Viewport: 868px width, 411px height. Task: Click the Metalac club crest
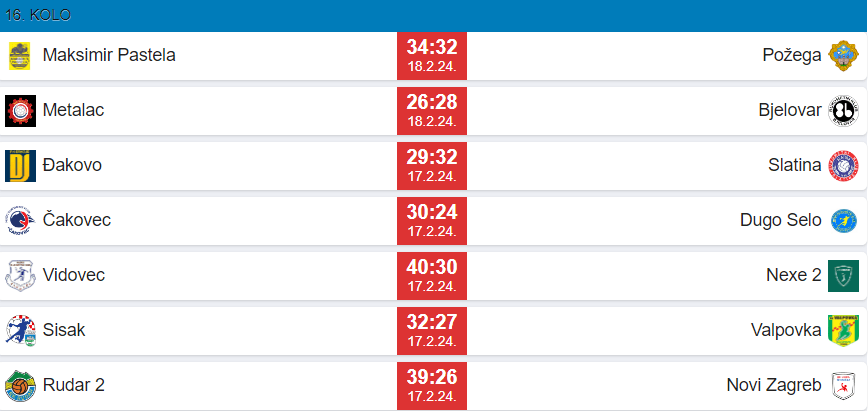pyautogui.click(x=19, y=110)
